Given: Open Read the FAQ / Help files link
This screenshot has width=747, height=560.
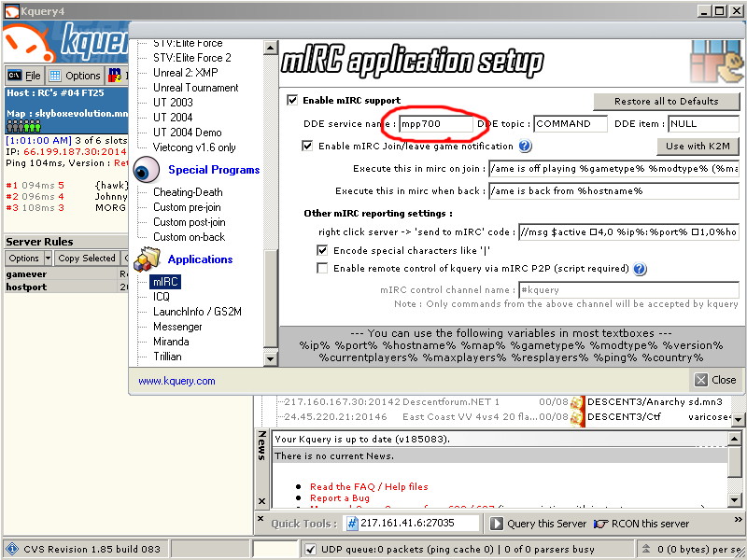Looking at the screenshot, I should [369, 486].
